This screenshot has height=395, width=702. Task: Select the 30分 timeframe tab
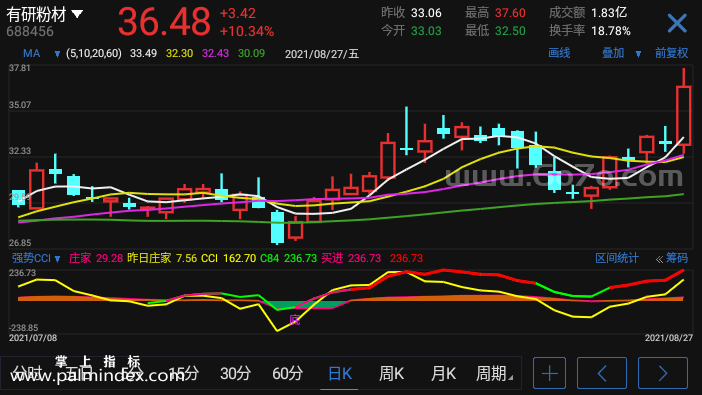tap(235, 373)
